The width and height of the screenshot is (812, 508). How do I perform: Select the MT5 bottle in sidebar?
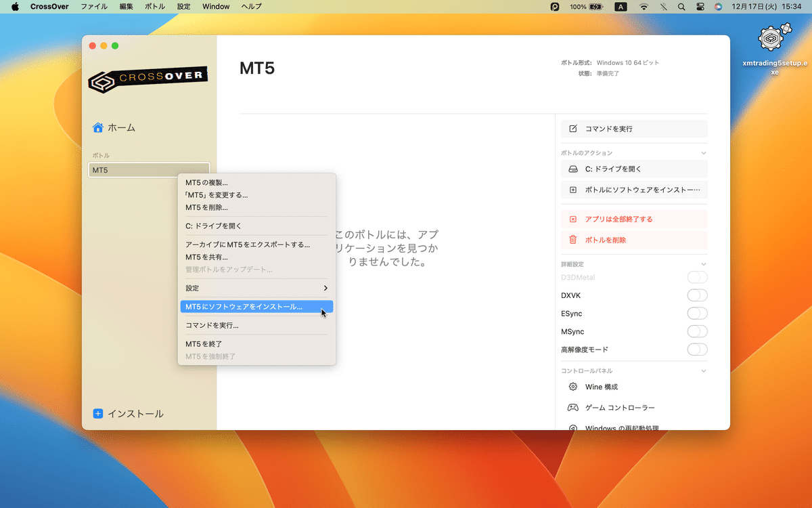tap(149, 170)
